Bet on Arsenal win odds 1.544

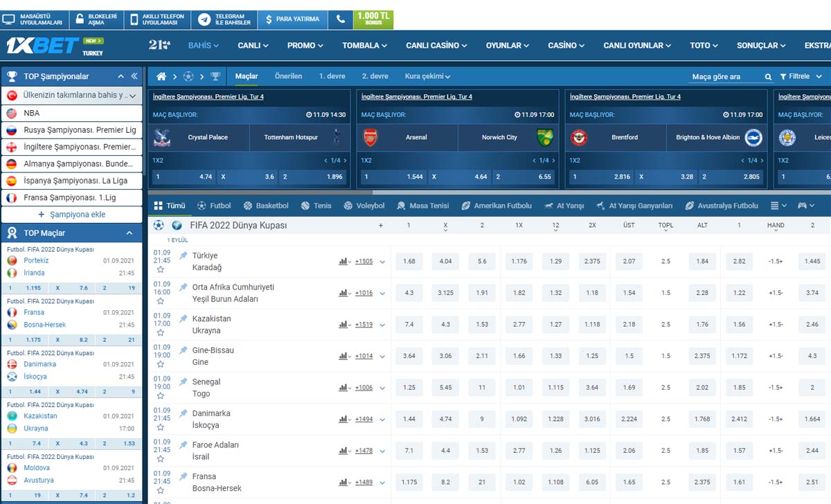393,177
